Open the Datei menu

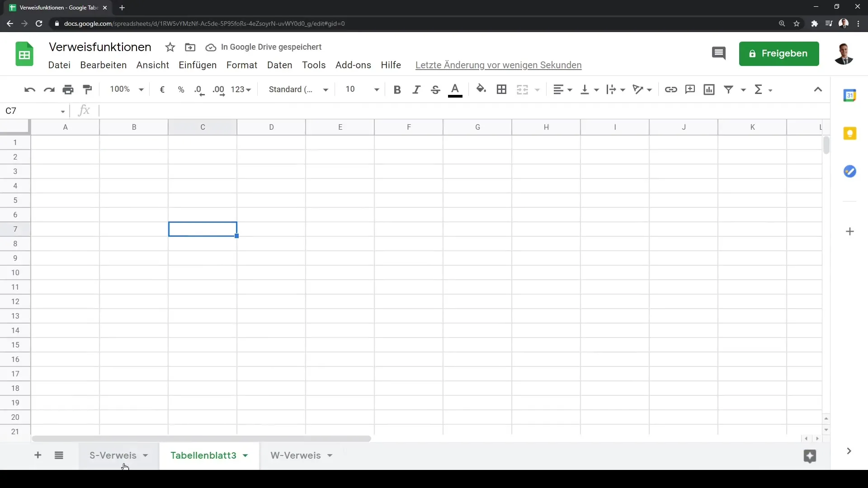[x=59, y=65]
